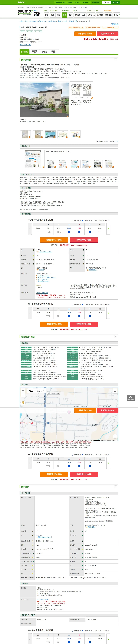Screen dimensions: 138x644
Task: Click the 価格更新お知らせメール button
Action: click(76, 27)
